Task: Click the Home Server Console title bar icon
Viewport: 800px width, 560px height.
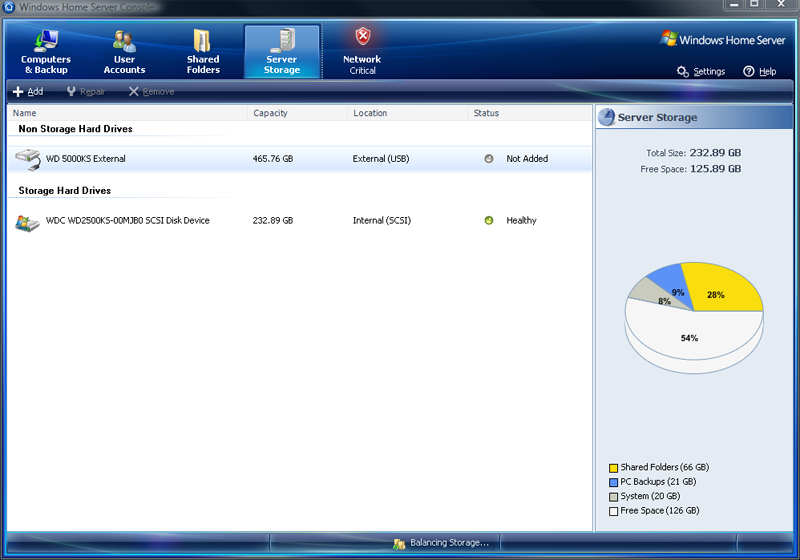Action: coord(9,7)
